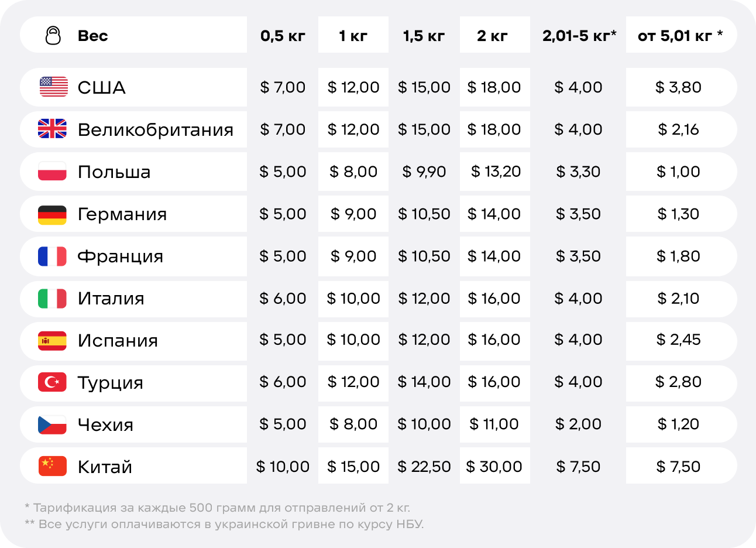Click the weight kettlebell icon
756x548 pixels.
53,35
